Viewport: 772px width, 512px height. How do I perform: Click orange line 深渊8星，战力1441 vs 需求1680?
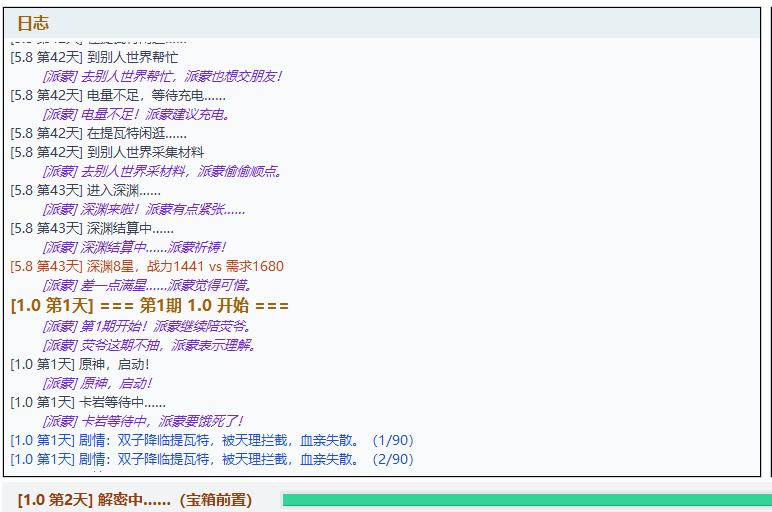click(147, 266)
